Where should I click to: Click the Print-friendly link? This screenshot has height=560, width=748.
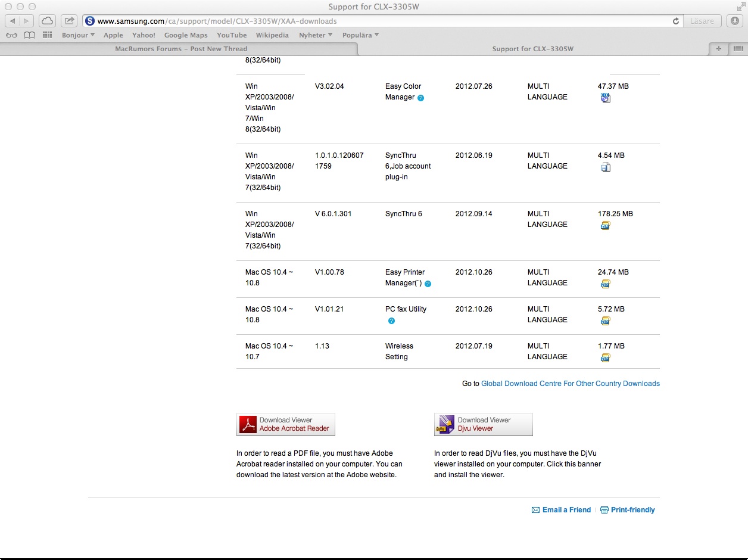628,510
